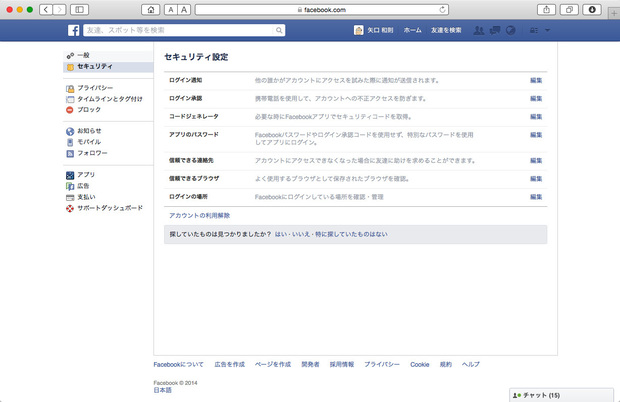This screenshot has width=620, height=402.
Task: Open Facebookについて footer link
Action: 178,364
